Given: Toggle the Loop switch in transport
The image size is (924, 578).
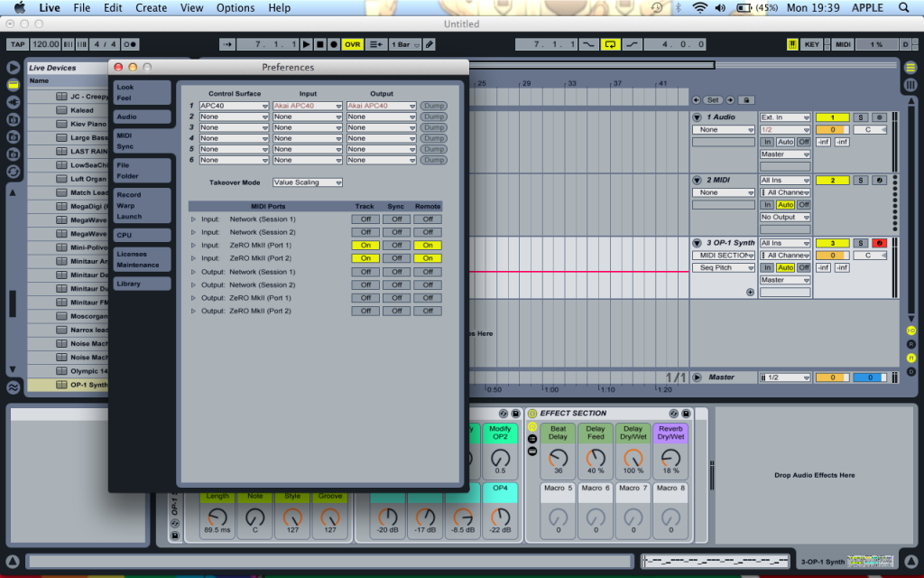Looking at the screenshot, I should pyautogui.click(x=611, y=44).
